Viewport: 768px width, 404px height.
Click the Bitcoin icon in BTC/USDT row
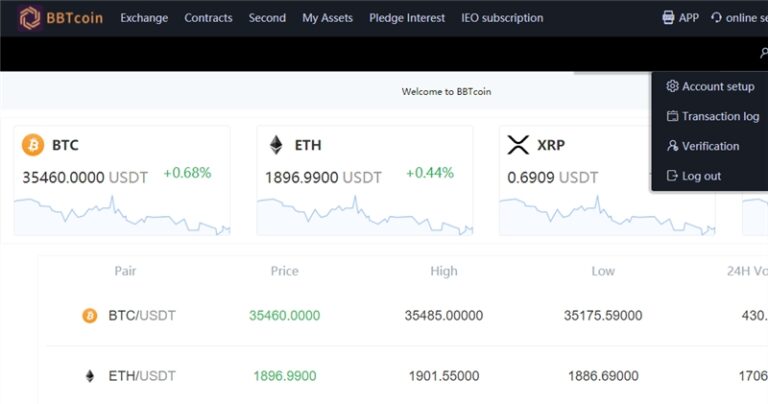[90, 316]
